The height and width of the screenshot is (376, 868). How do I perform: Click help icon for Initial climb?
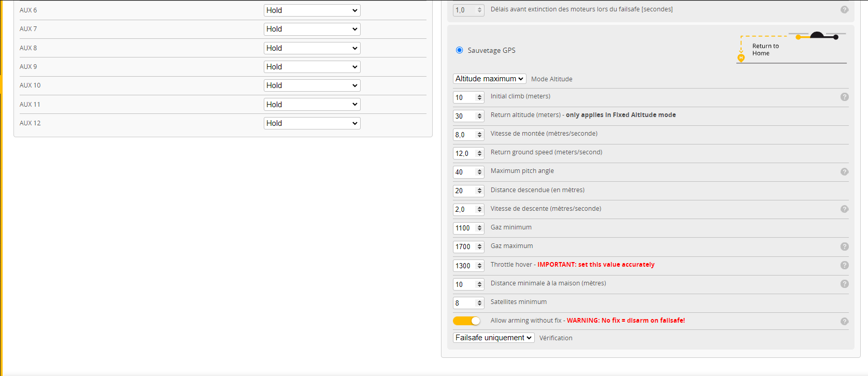tap(844, 97)
